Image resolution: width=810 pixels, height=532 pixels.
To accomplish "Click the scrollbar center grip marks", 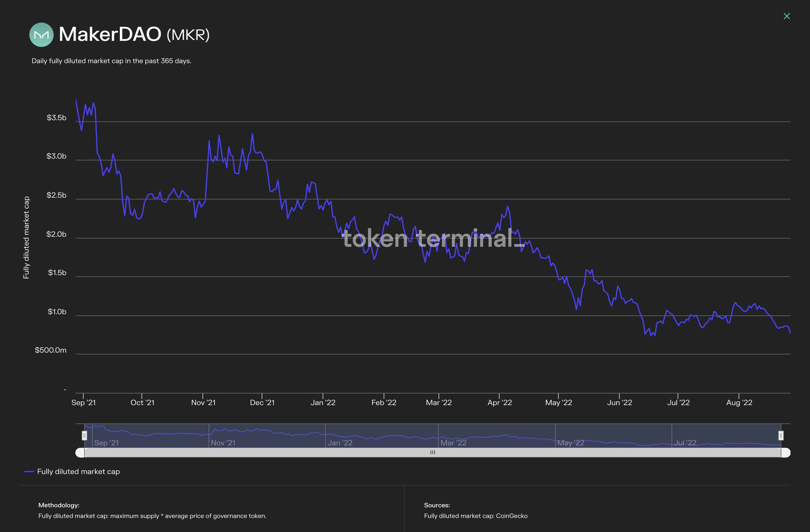I will tap(433, 452).
